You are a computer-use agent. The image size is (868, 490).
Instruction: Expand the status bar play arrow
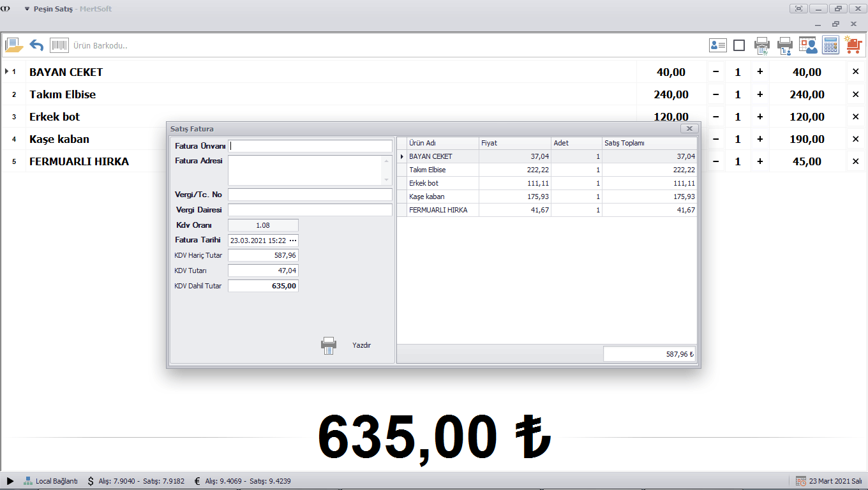coord(10,481)
